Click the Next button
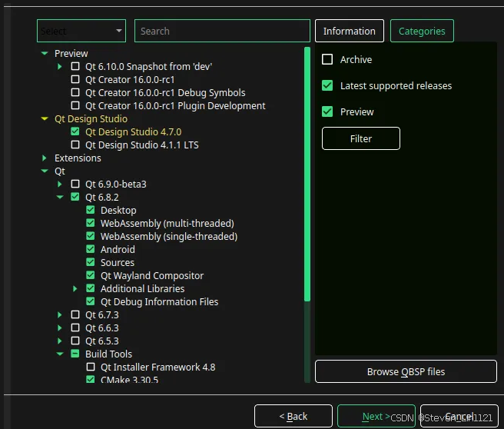The height and width of the screenshot is (429, 504). point(376,416)
